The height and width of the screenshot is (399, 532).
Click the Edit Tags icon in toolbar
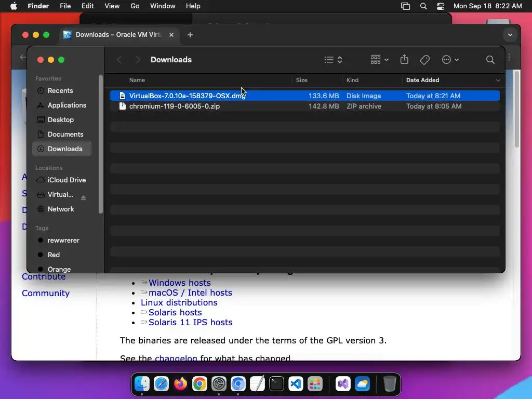(425, 60)
